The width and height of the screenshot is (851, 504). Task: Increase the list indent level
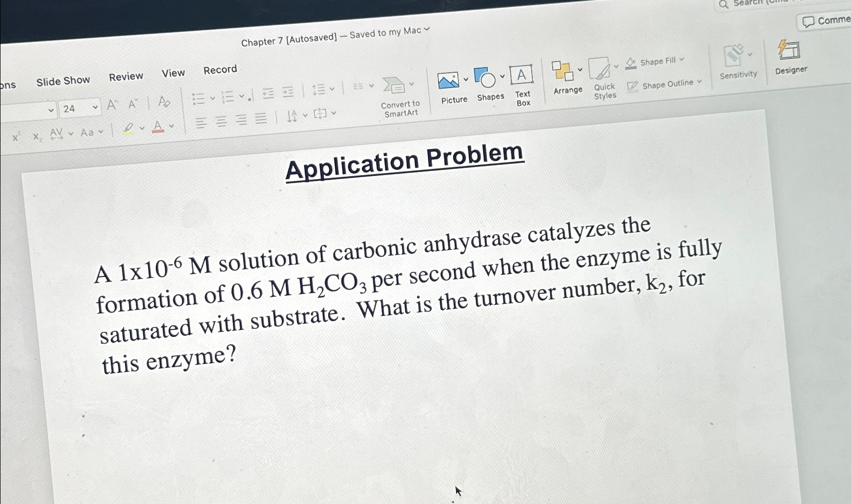(x=288, y=92)
